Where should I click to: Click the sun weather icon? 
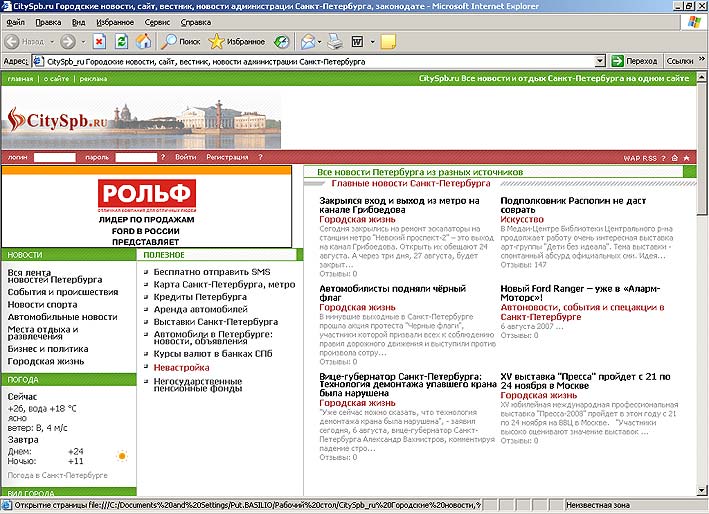(x=122, y=456)
